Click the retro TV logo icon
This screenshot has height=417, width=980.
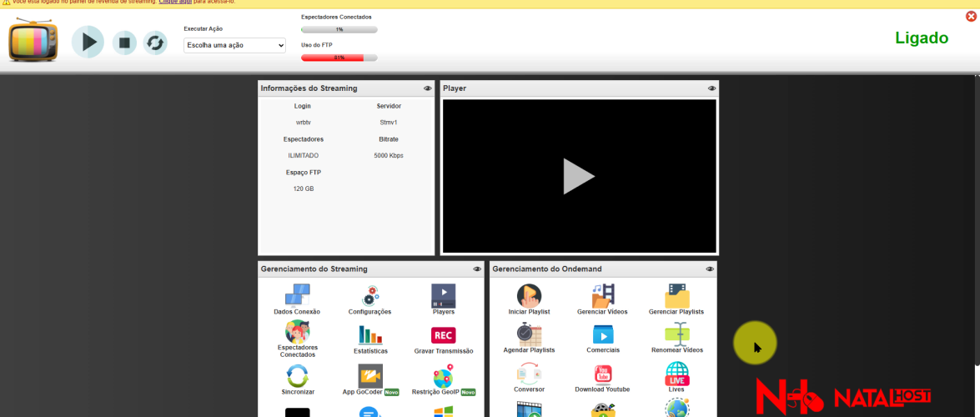(x=33, y=40)
